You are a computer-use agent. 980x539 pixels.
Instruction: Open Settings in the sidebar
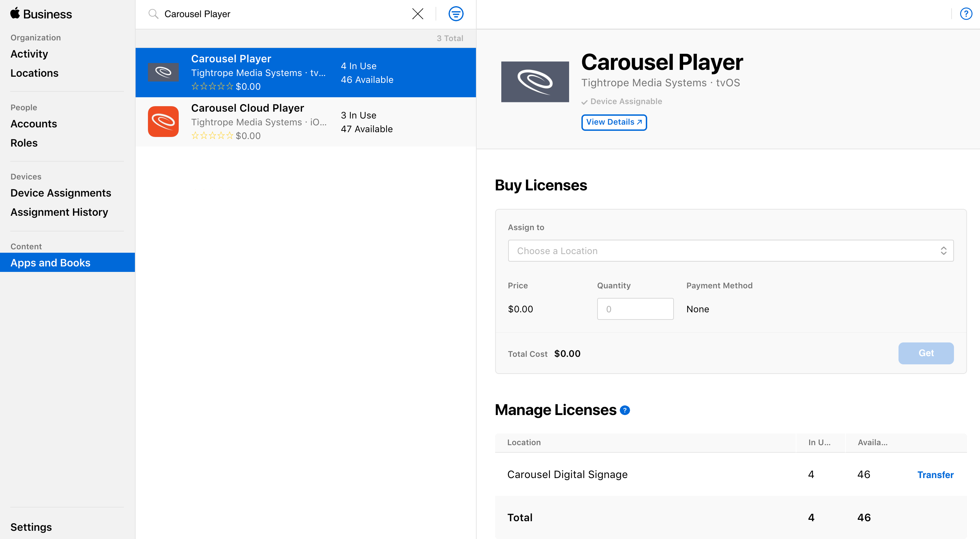tap(31, 527)
